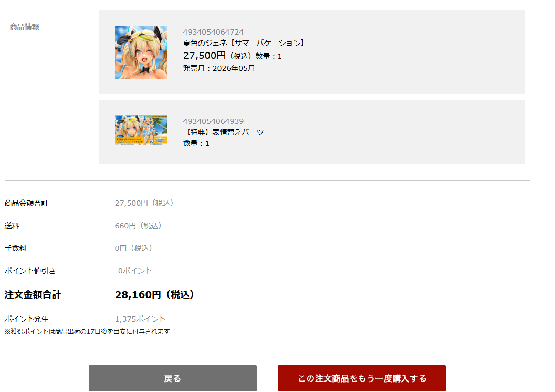Click 数量：1 under 表情替えパーツ
The width and height of the screenshot is (555, 392).
(x=196, y=143)
